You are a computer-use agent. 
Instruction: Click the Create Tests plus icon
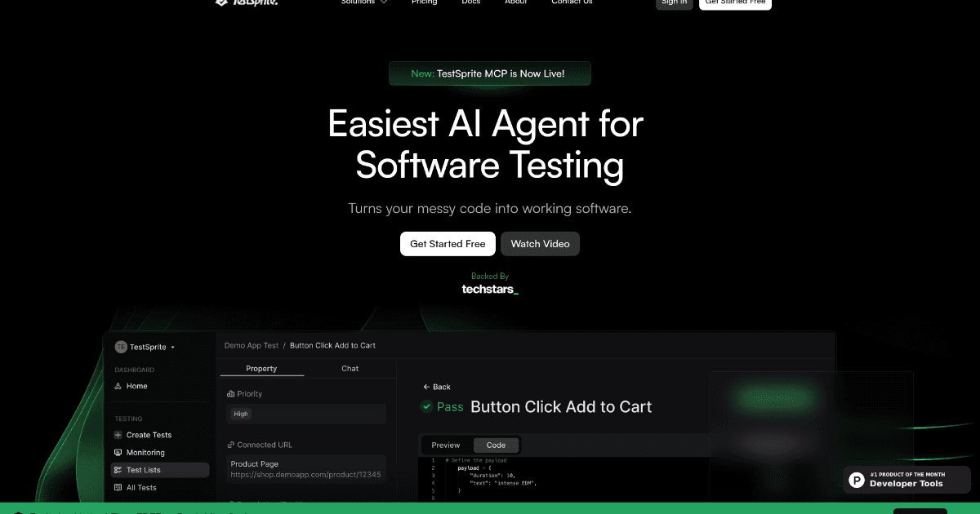(118, 435)
